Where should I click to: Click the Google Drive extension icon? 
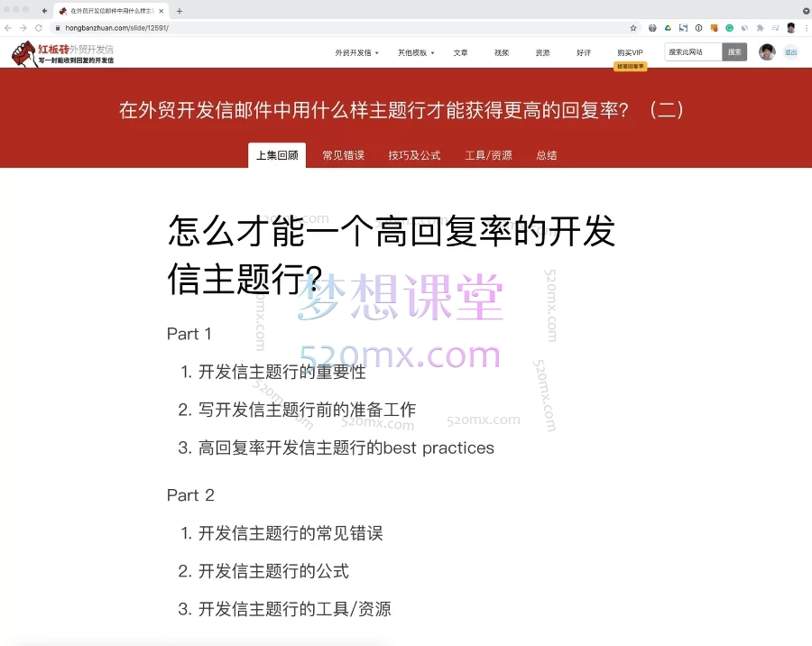(x=669, y=28)
